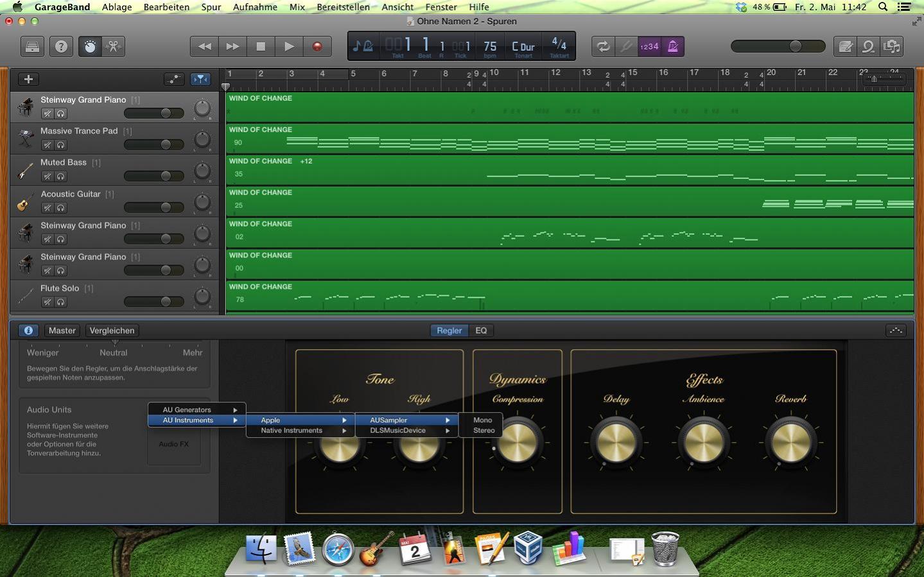924x577 pixels.
Task: Toggle the Cycle loop button
Action: [x=602, y=47]
